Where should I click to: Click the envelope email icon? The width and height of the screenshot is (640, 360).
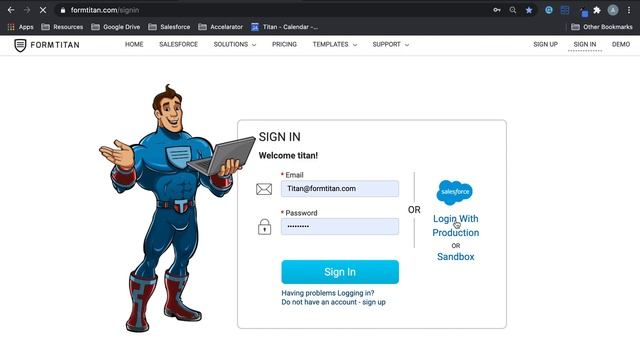pos(264,189)
